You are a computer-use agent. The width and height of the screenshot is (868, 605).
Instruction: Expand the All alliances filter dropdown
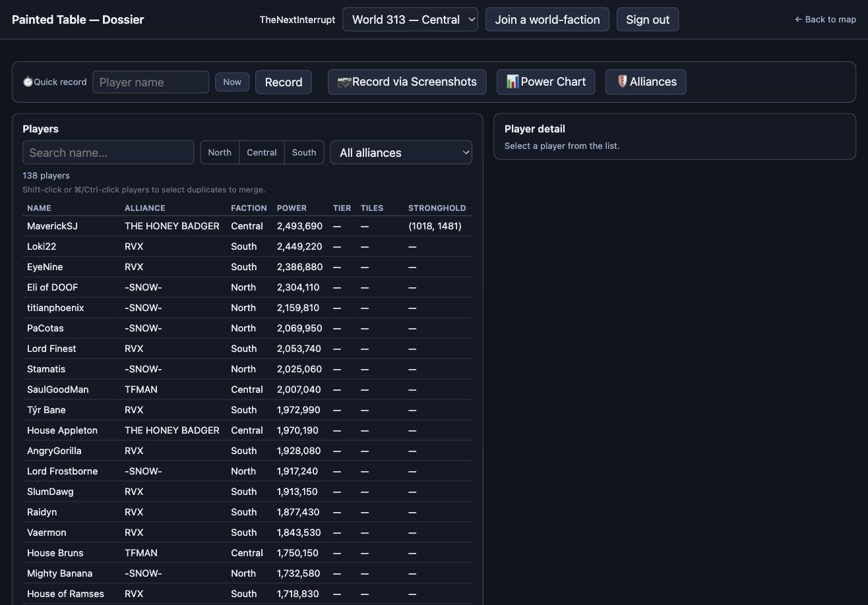pos(401,152)
